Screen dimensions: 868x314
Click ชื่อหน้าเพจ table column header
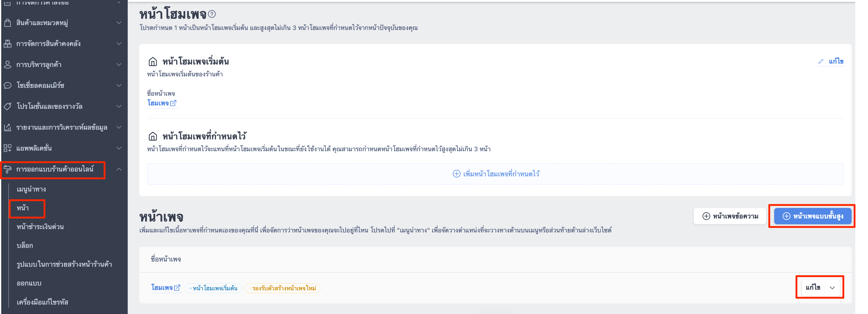point(166,259)
